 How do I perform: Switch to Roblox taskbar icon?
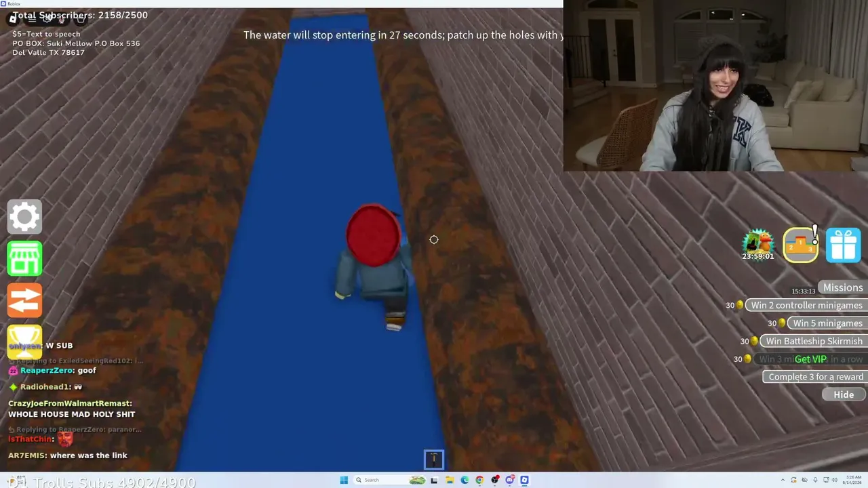click(x=524, y=480)
